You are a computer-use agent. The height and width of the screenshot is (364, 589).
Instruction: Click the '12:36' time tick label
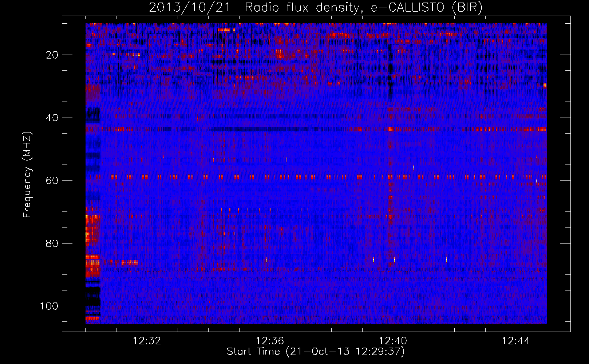[x=270, y=341]
